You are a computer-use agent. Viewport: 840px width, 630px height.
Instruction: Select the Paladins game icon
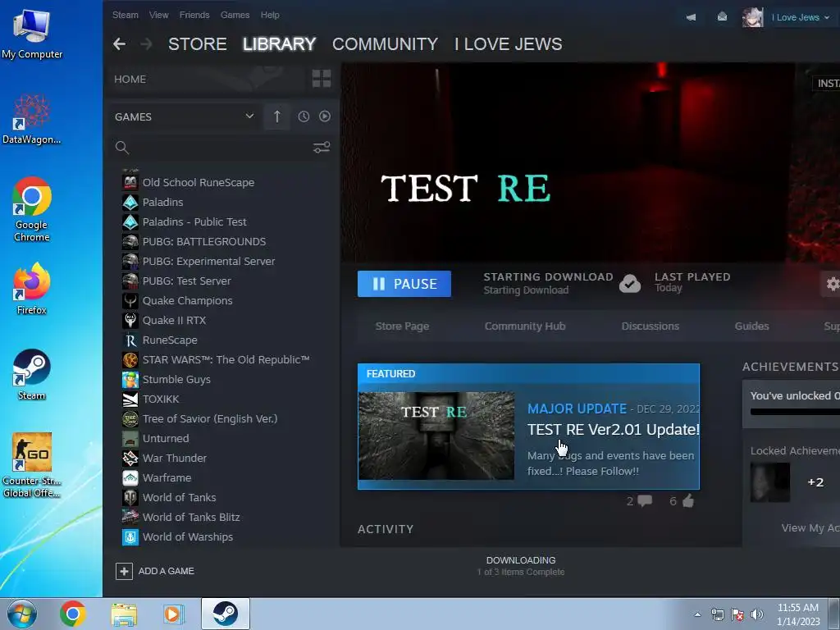(x=130, y=202)
